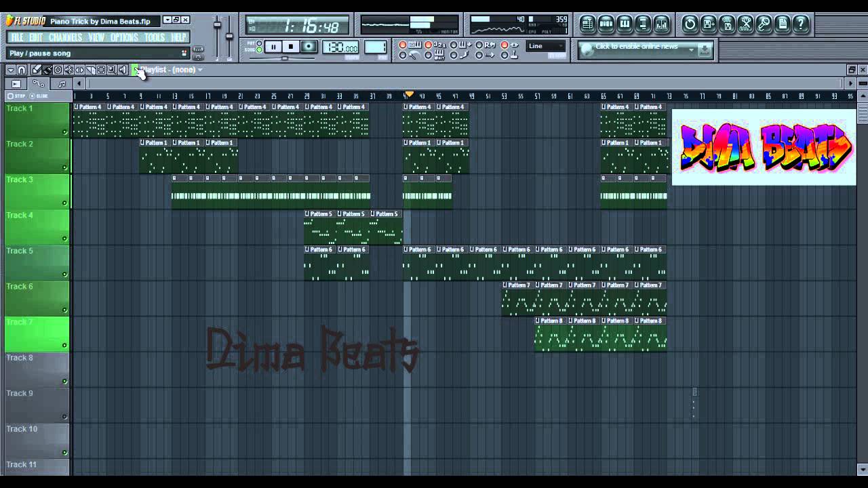Open the Line snap dropdown
The width and height of the screenshot is (868, 488).
(x=546, y=46)
